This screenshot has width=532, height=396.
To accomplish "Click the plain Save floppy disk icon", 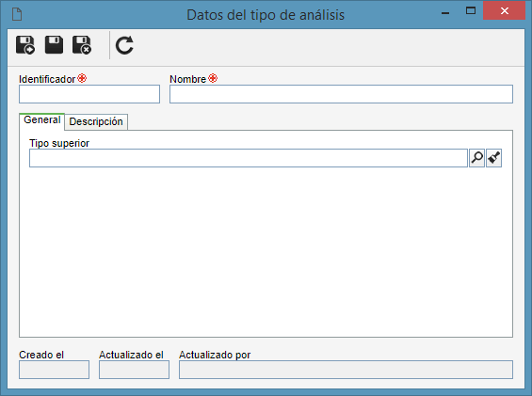I will (x=54, y=45).
